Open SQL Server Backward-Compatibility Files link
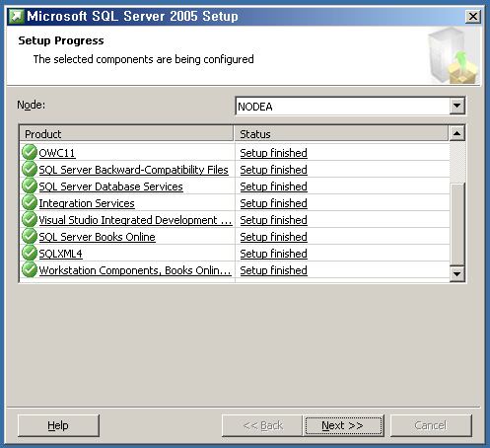This screenshot has height=448, width=490. point(133,170)
